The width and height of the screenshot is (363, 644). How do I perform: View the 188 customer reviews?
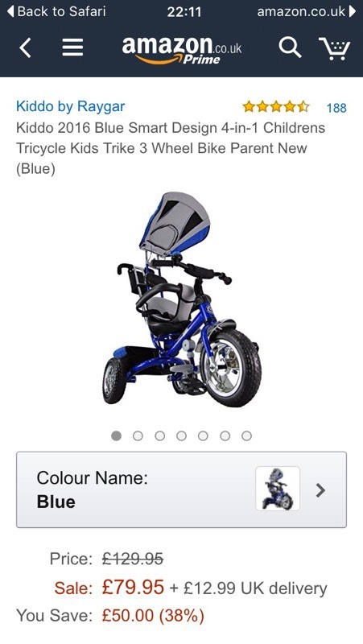click(336, 108)
